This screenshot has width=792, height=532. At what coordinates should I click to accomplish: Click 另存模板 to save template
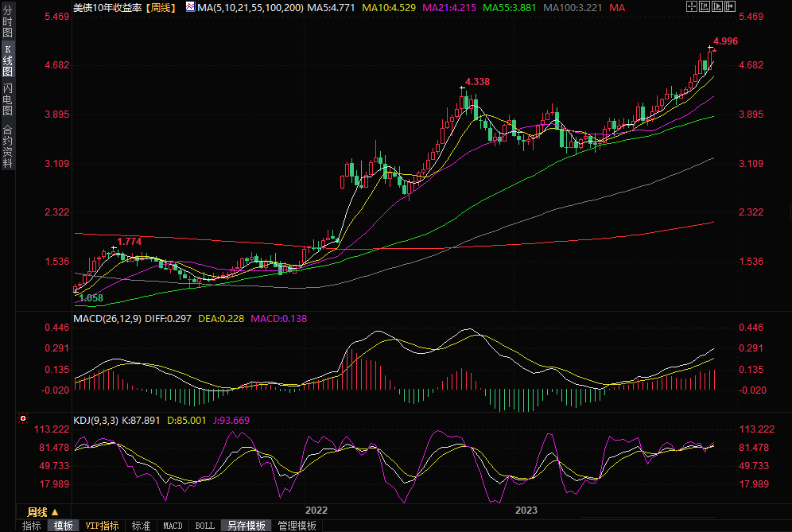tap(246, 526)
